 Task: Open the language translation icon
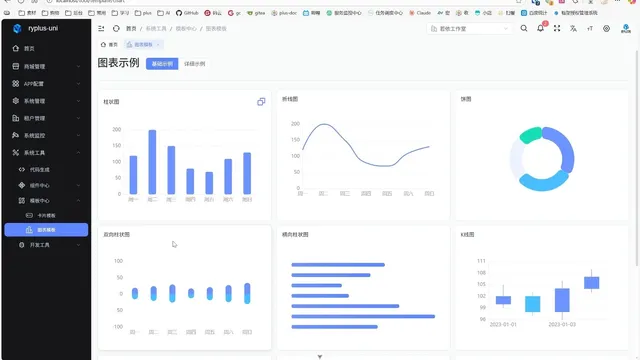tap(573, 29)
